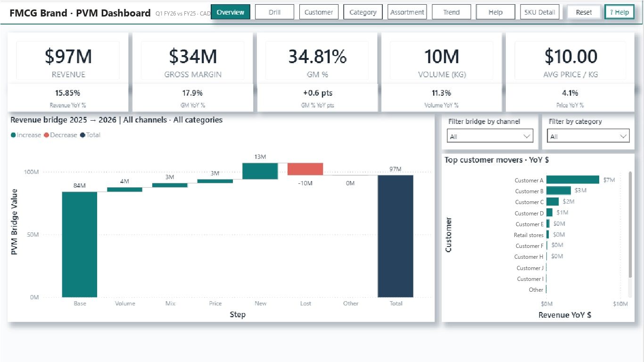The width and height of the screenshot is (644, 362).
Task: Switch to the Trend tab
Action: pyautogui.click(x=452, y=12)
